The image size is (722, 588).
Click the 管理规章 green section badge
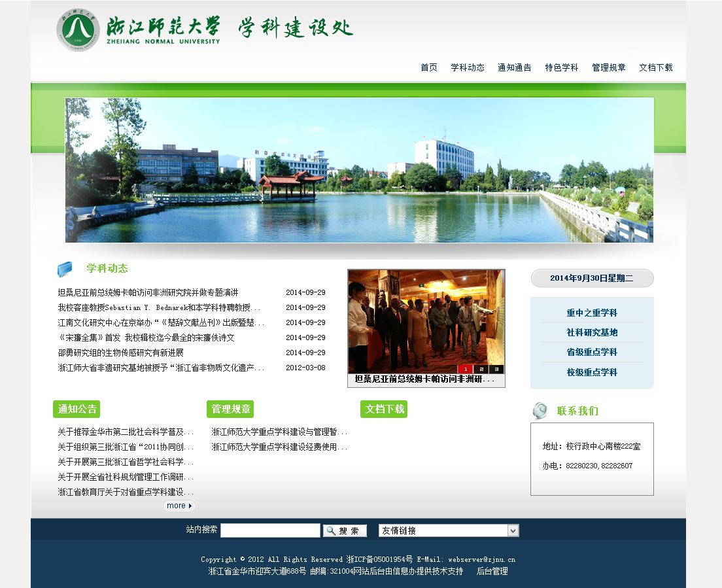(x=230, y=409)
